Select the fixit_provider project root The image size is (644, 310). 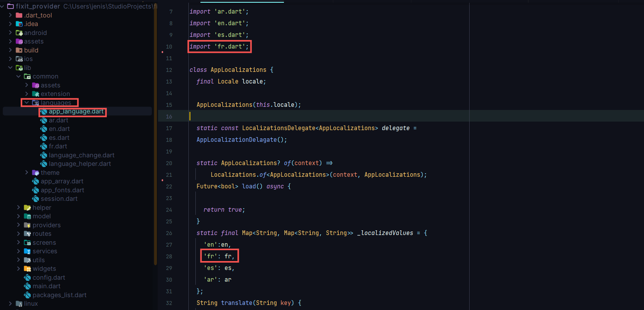tap(38, 6)
